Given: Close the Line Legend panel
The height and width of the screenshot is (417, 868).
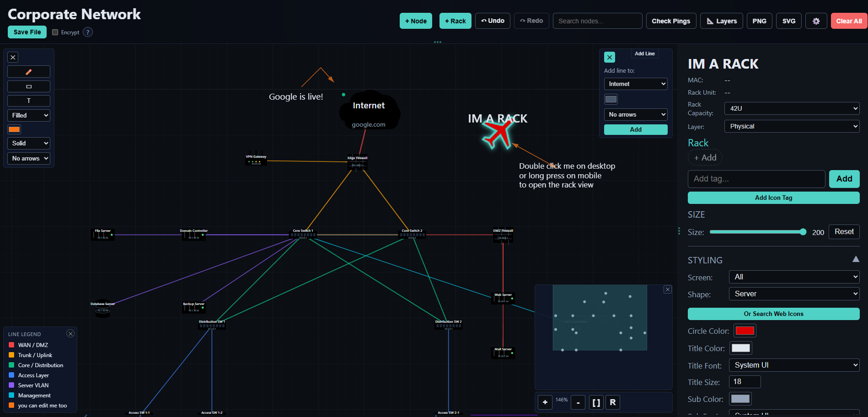Looking at the screenshot, I should pos(70,334).
